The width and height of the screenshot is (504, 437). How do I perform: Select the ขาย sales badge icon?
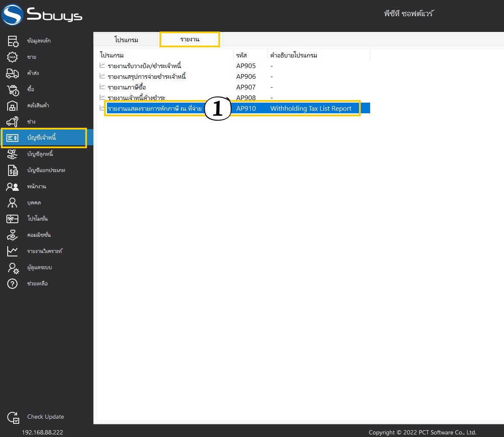12,57
